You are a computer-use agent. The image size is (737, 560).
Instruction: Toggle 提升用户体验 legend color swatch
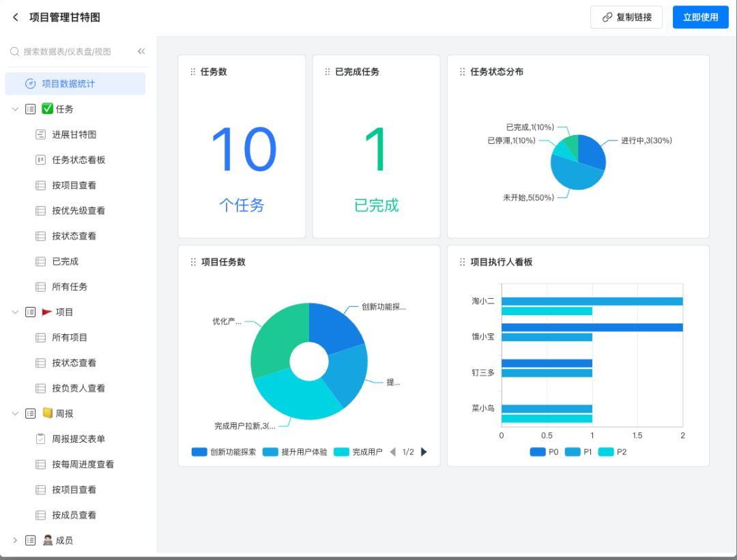tap(270, 452)
